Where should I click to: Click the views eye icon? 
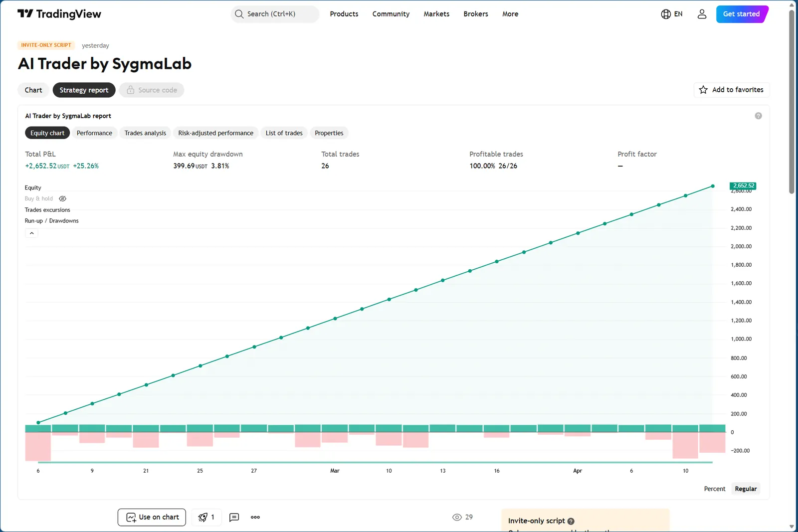point(457,517)
